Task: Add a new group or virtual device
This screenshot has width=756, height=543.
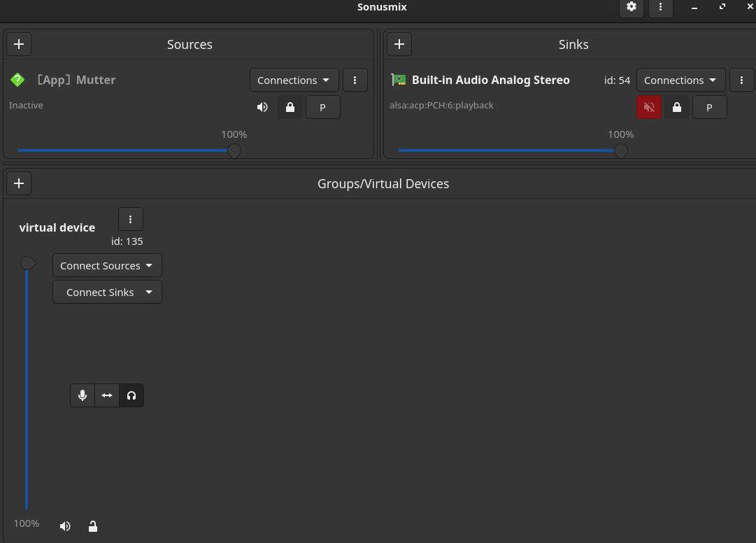Action: tap(19, 183)
